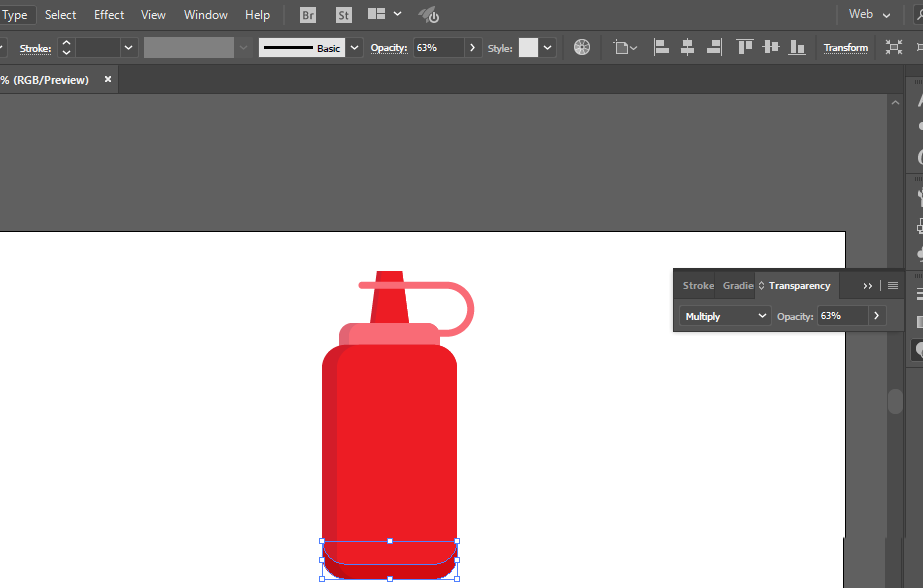Viewport: 923px width, 588px height.
Task: Click Horizontal Align Left icon
Action: tap(661, 47)
